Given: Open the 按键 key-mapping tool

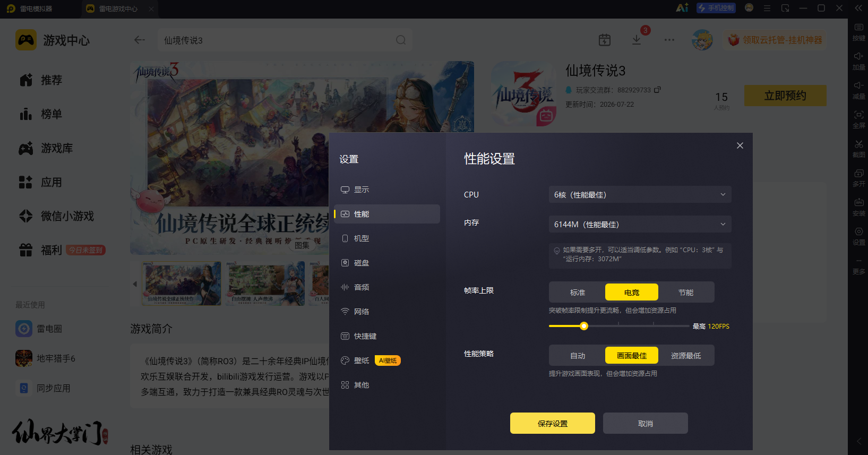Looking at the screenshot, I should [858, 32].
